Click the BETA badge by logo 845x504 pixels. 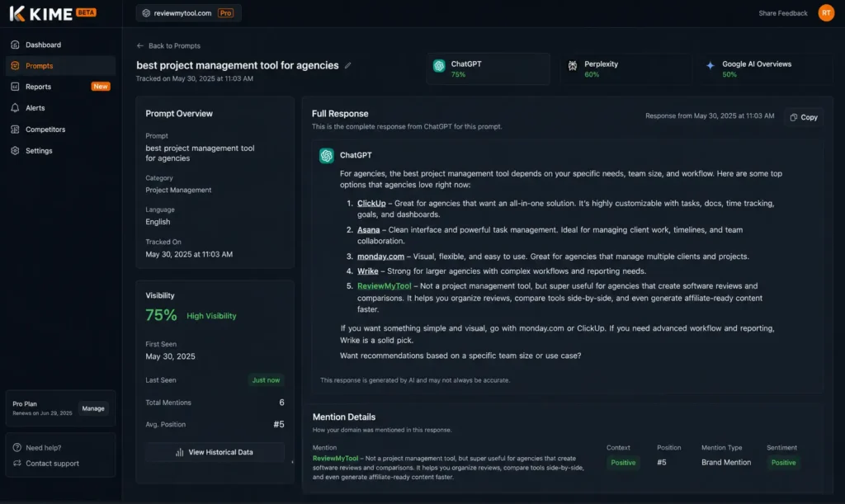86,12
